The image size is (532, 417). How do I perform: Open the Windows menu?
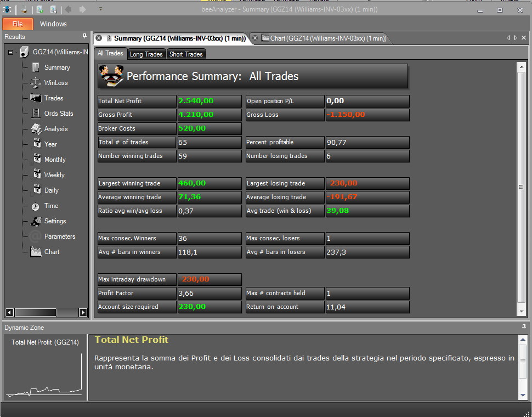coord(53,24)
